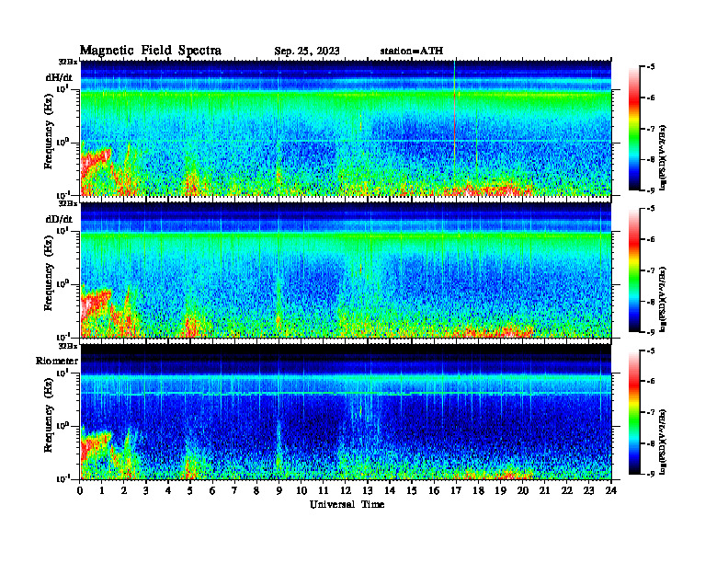This screenshot has height=563, width=728.
Task: Click the '-9' tick label on the Riometer colorbar
Action: tap(651, 474)
